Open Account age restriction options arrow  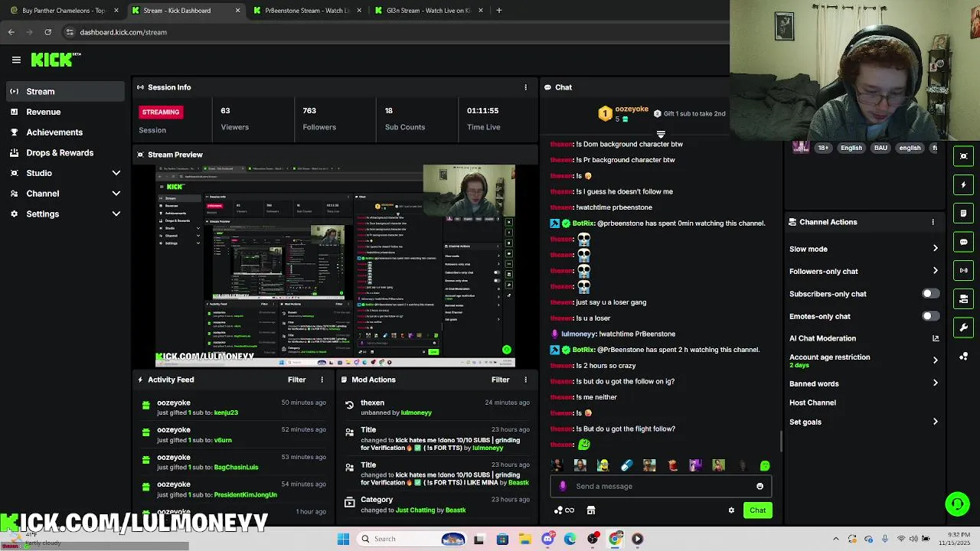935,360
